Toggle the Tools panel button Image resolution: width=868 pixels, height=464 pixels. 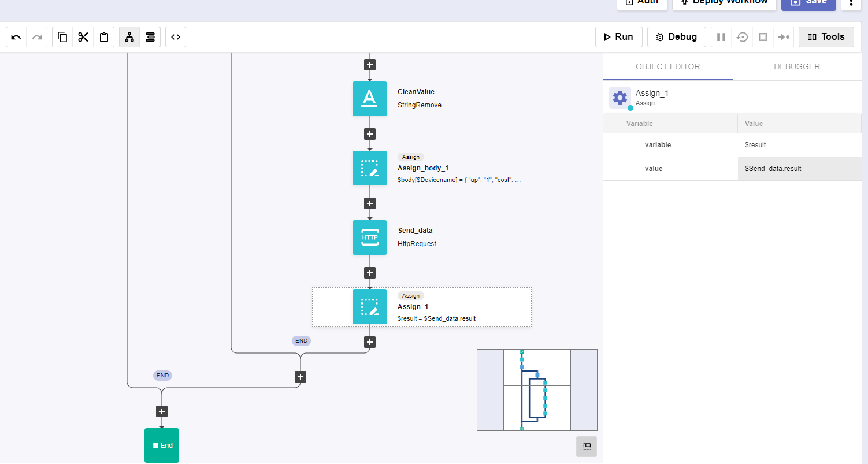826,37
